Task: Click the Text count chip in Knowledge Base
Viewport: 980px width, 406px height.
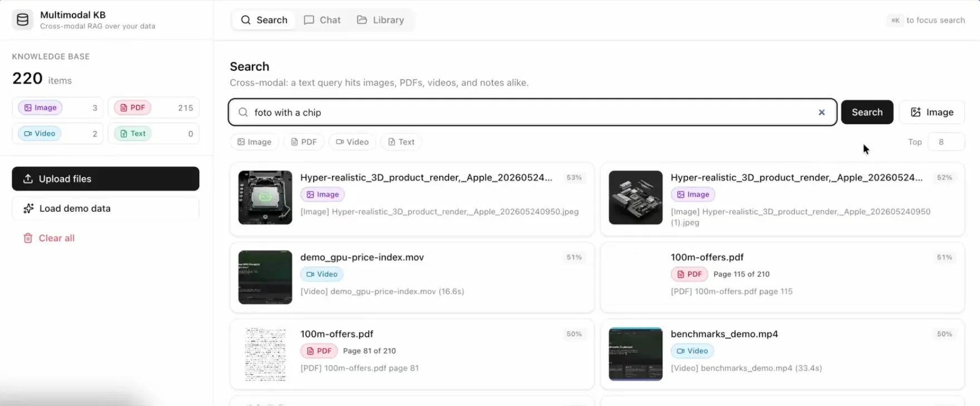Action: [x=153, y=133]
